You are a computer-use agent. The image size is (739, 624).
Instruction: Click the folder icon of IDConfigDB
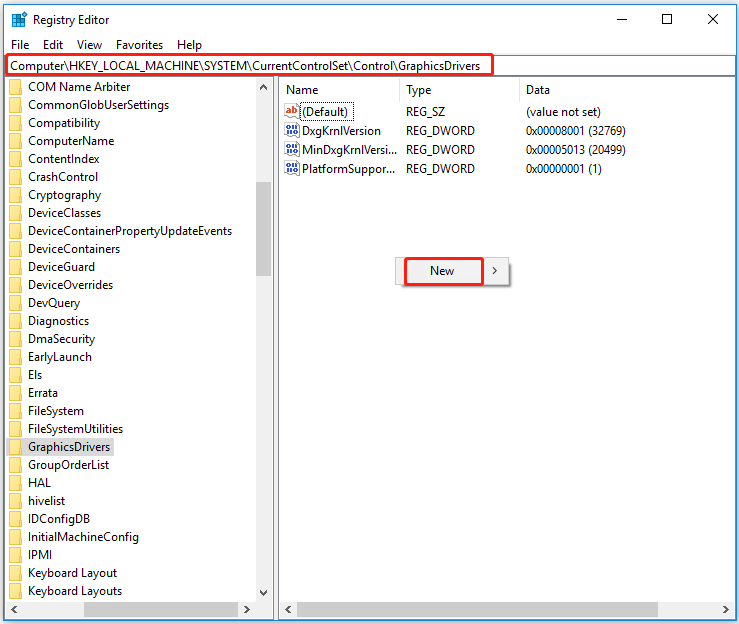tap(16, 518)
